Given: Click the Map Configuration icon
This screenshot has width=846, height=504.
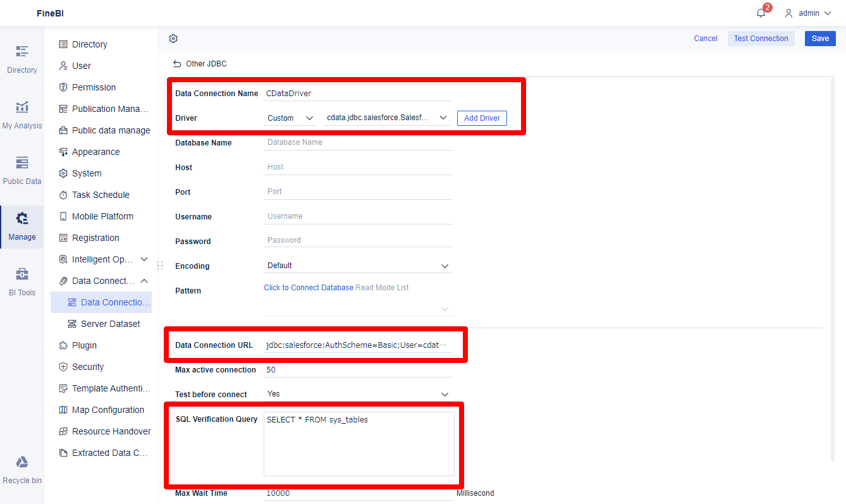Looking at the screenshot, I should [63, 410].
